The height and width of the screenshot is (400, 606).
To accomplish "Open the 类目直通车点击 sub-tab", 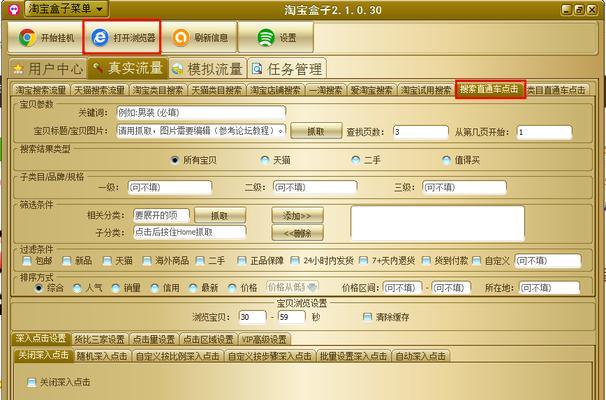I will pos(557,90).
